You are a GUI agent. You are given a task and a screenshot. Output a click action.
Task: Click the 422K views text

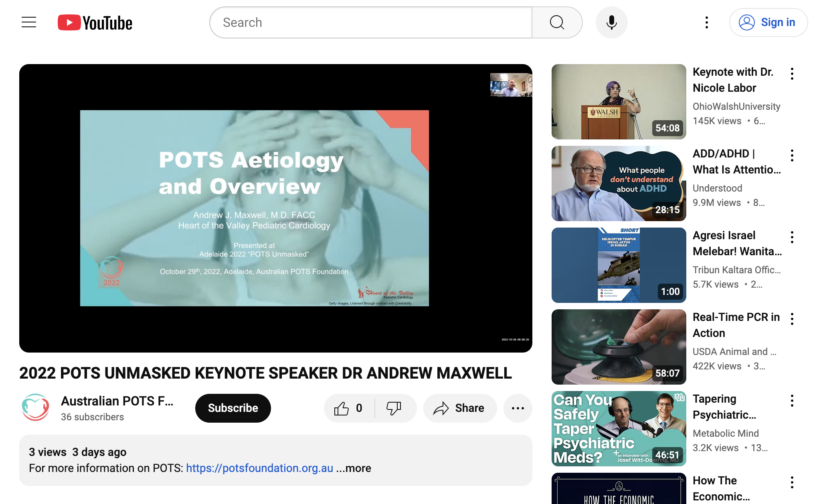[x=717, y=366]
